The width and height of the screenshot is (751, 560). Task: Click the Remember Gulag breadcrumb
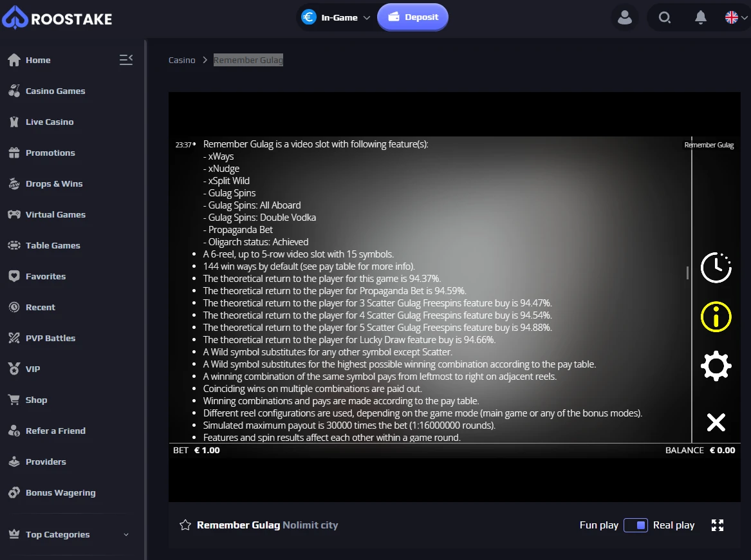[248, 60]
